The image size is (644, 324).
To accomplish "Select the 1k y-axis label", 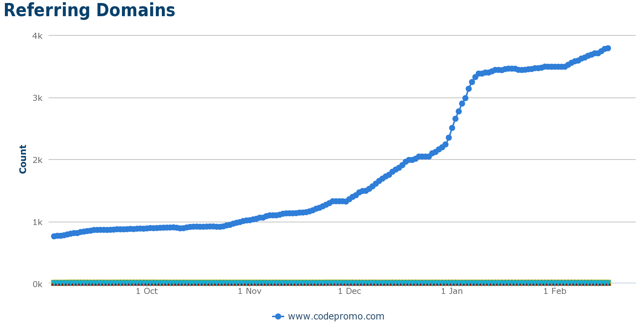I will click(x=37, y=222).
